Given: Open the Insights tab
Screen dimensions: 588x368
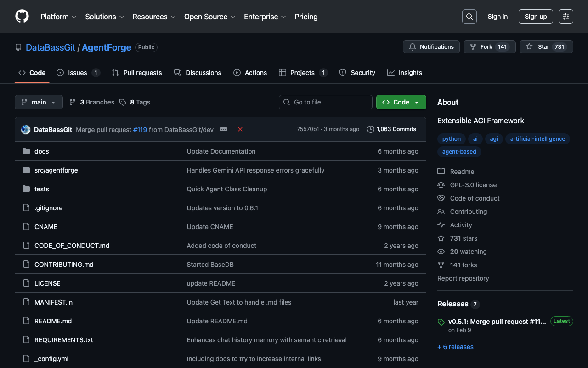Looking at the screenshot, I should coord(404,73).
